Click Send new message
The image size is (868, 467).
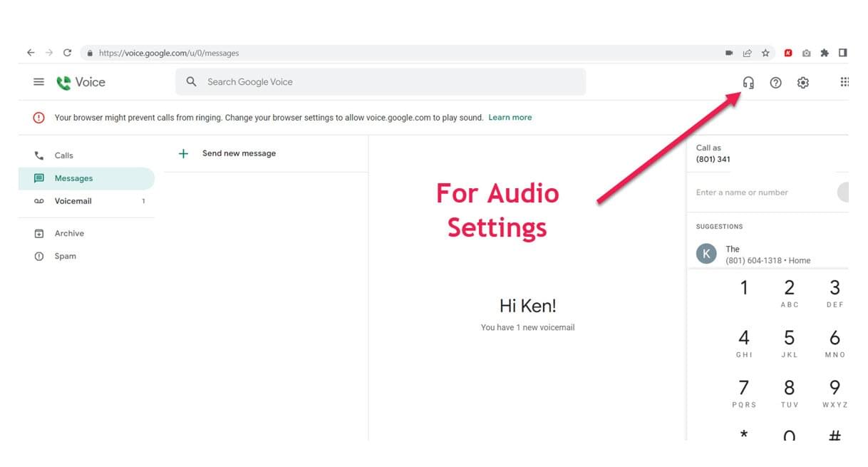click(238, 153)
